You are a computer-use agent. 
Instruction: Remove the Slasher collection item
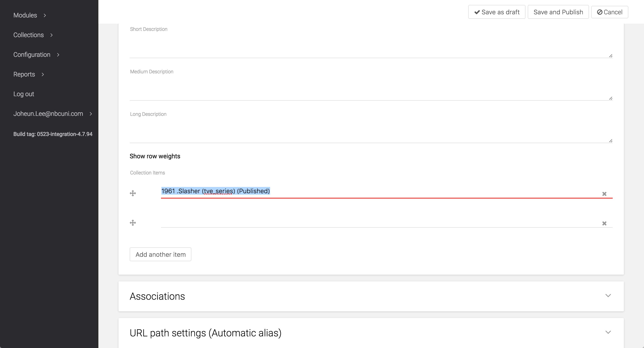pos(604,194)
